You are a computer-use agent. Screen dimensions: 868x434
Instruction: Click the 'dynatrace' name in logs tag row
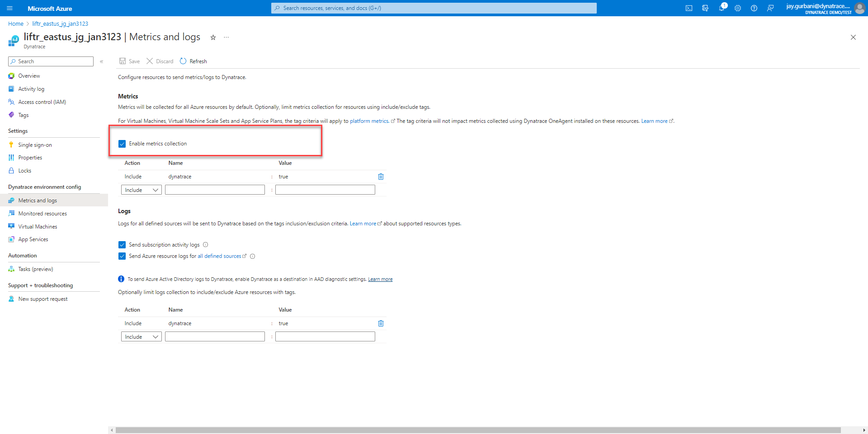click(180, 323)
